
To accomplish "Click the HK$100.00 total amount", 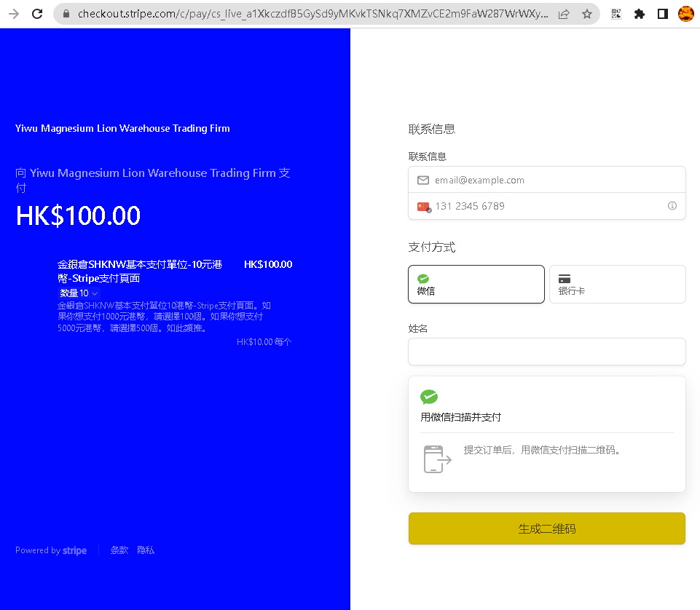I will 78,215.
